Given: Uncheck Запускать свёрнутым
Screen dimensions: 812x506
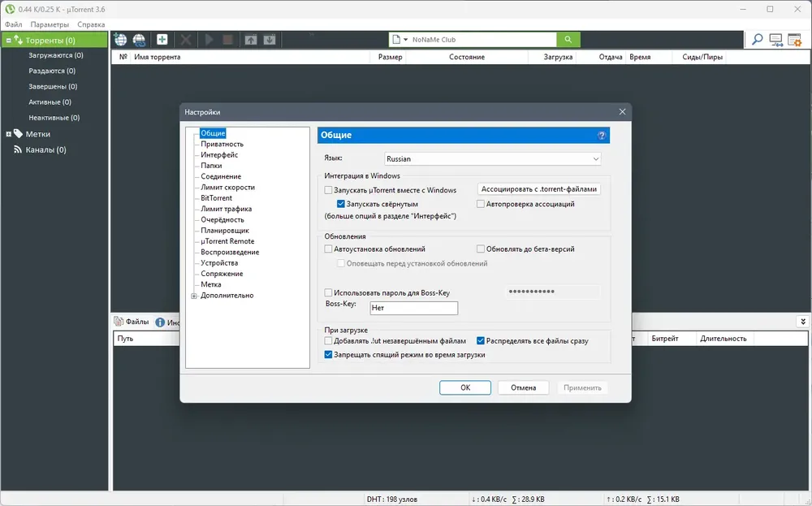Looking at the screenshot, I should point(341,204).
